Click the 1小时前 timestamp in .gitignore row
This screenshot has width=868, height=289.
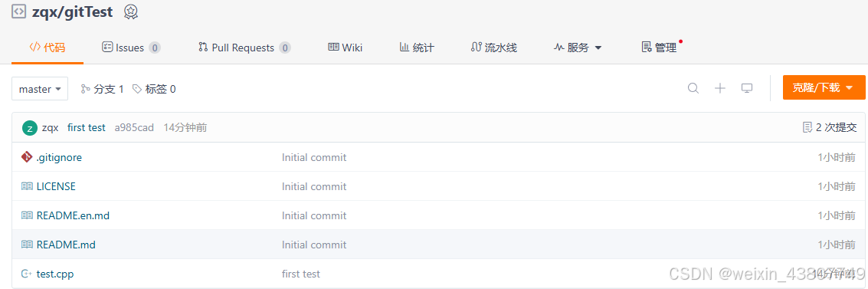(x=837, y=157)
